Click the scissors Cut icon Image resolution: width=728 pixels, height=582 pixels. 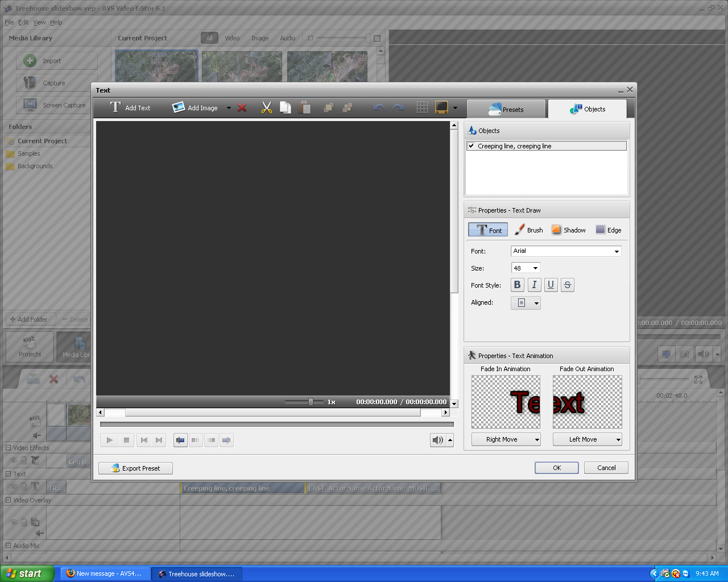pos(266,107)
